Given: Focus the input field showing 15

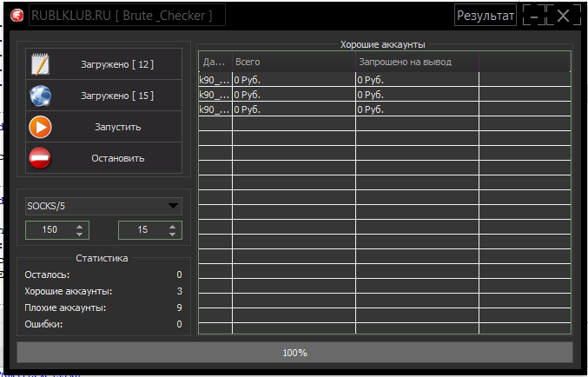Looking at the screenshot, I should (x=142, y=230).
